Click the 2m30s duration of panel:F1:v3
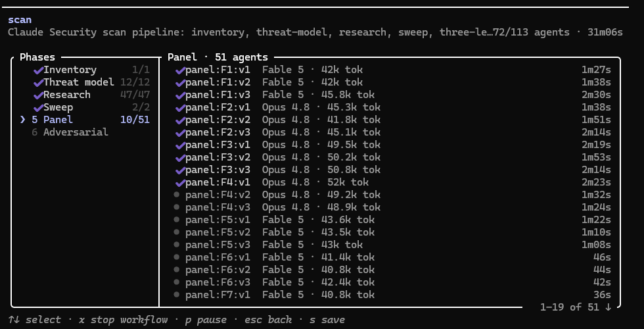The width and height of the screenshot is (644, 329). [596, 95]
